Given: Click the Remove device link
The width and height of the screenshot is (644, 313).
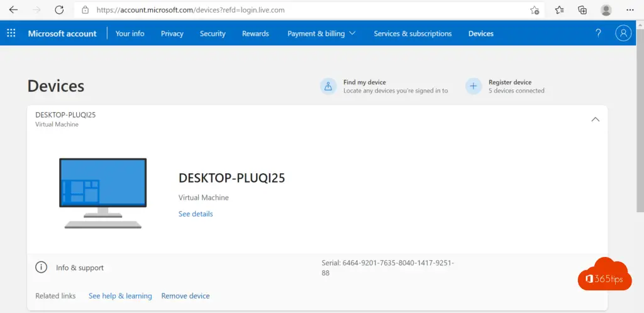Looking at the screenshot, I should (186, 296).
